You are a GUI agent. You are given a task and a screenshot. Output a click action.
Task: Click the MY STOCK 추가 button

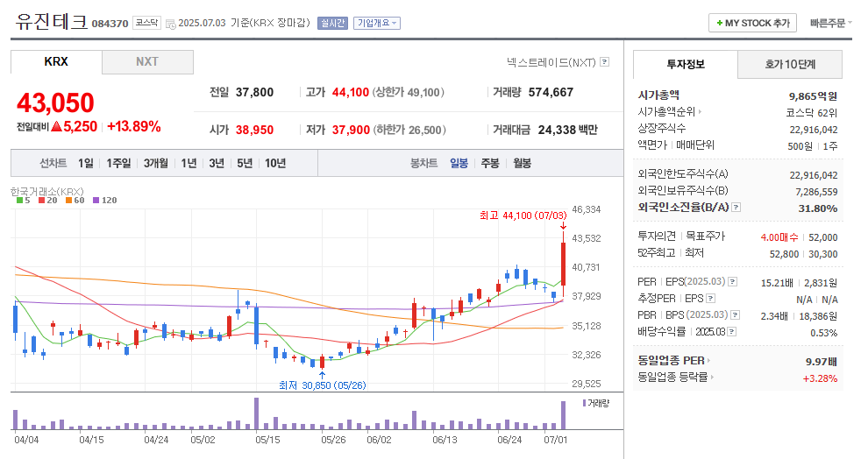point(752,24)
